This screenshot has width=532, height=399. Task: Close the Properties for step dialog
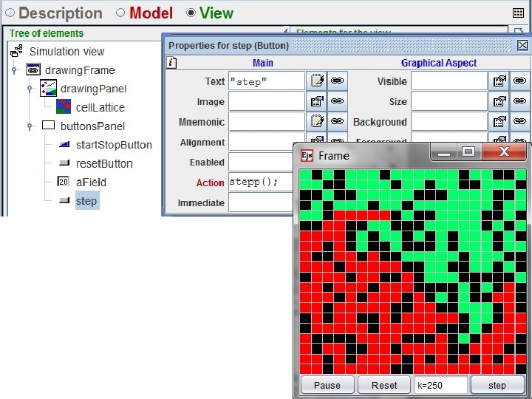pyautogui.click(x=522, y=45)
